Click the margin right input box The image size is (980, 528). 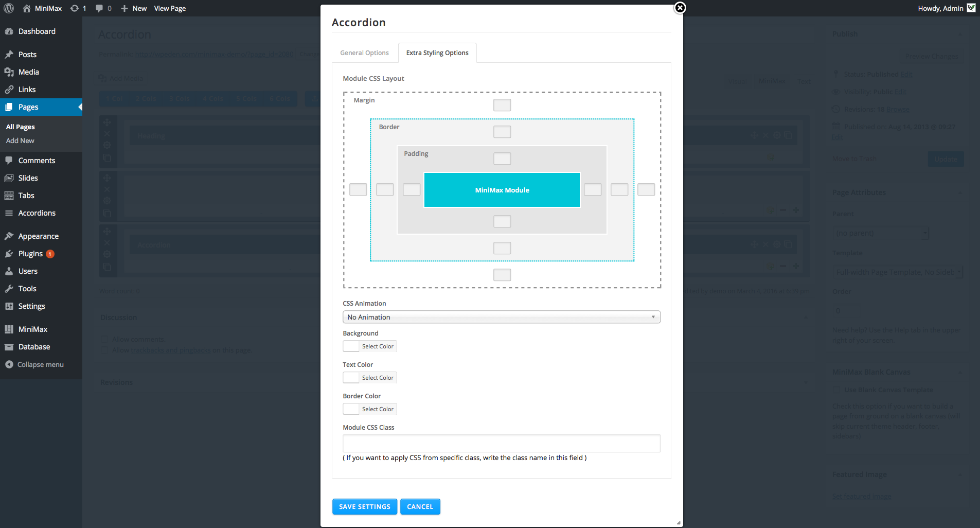pyautogui.click(x=646, y=189)
